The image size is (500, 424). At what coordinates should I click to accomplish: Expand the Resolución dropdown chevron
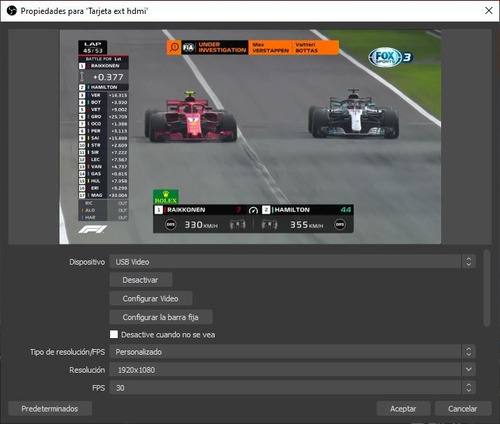point(469,370)
